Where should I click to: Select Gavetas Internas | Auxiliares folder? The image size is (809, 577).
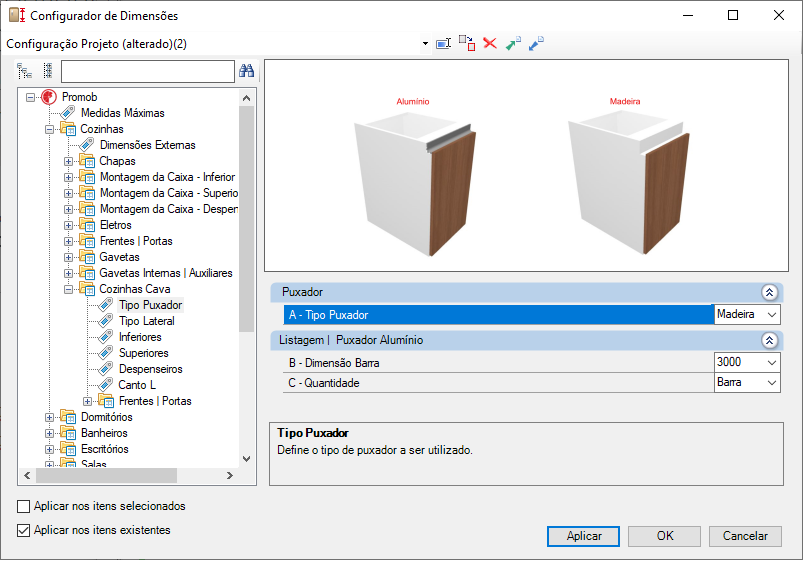pyautogui.click(x=166, y=273)
